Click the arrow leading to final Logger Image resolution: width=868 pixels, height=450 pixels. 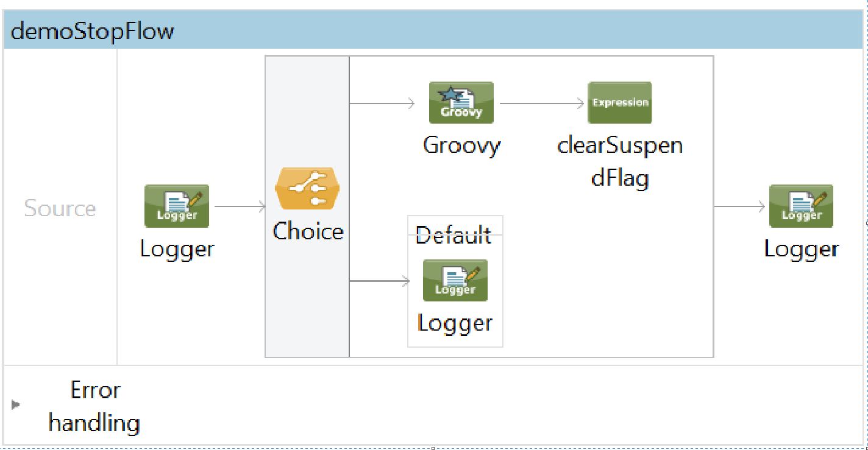tap(739, 206)
